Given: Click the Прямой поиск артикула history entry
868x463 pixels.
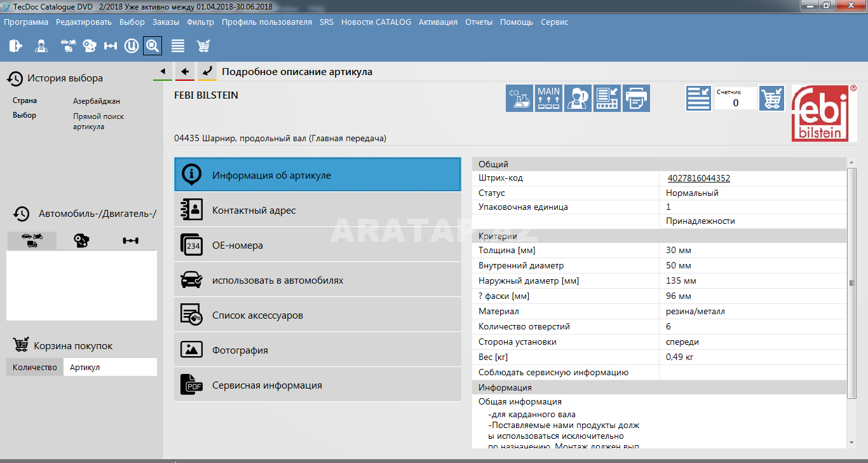Looking at the screenshot, I should coord(98,121).
